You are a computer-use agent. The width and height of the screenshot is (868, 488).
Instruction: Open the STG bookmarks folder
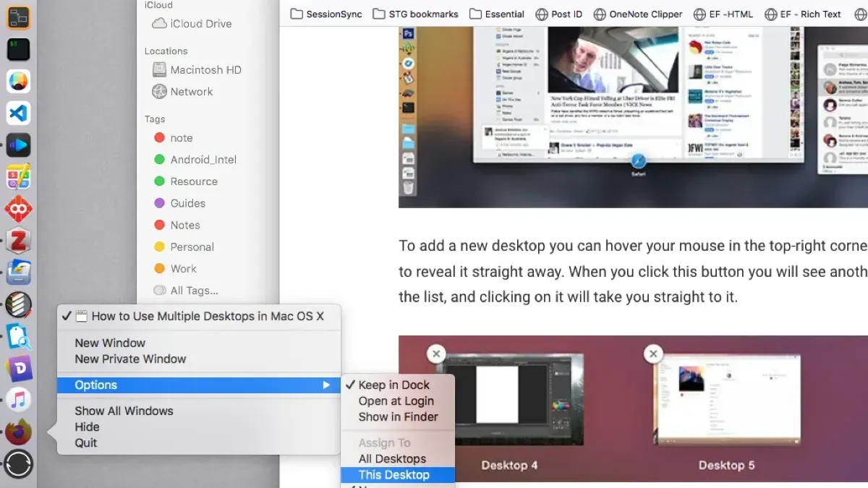(415, 14)
